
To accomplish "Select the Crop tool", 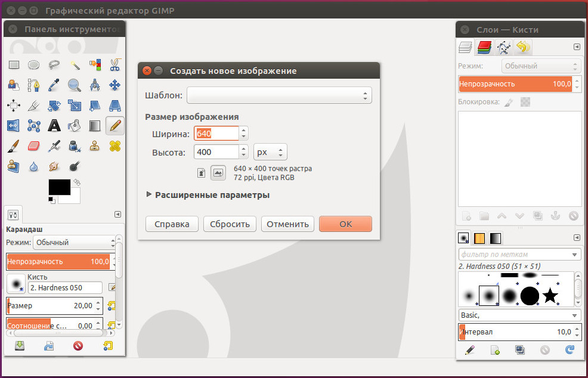I will pyautogui.click(x=34, y=106).
